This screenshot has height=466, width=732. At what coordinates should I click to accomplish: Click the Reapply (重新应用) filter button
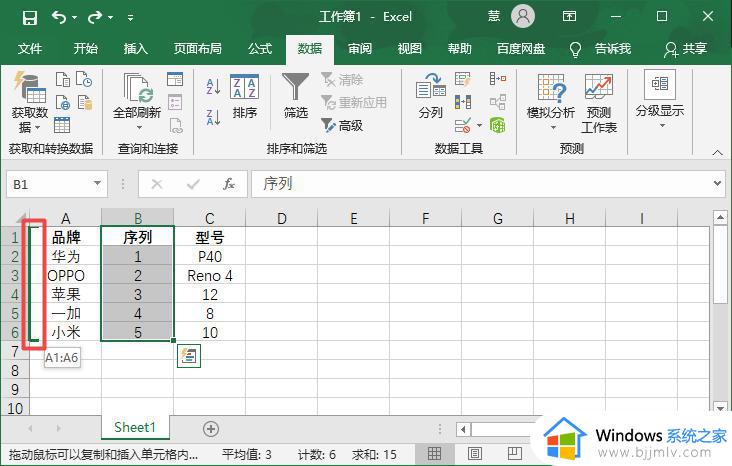[x=354, y=102]
